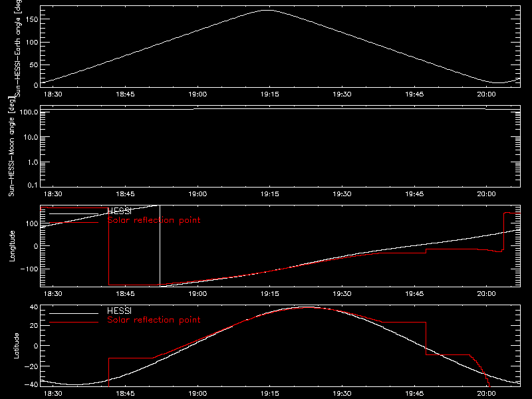Click the -100 tick on Longitude plot
This screenshot has width=532, height=399.
(x=29, y=269)
